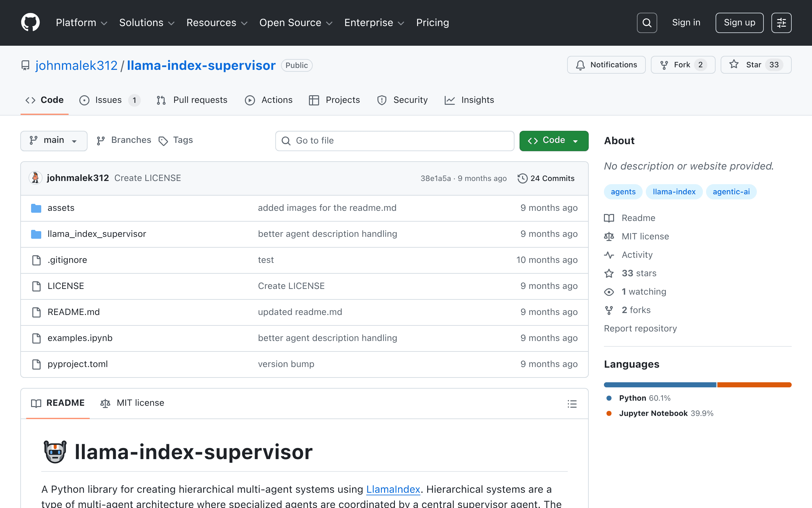Open 'better agent description handling' commit for examples.ipynb

(327, 338)
